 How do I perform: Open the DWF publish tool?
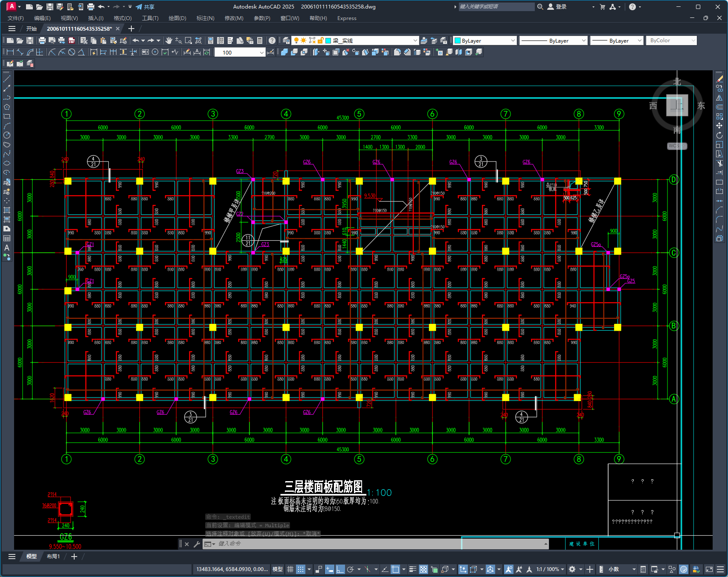point(72,40)
